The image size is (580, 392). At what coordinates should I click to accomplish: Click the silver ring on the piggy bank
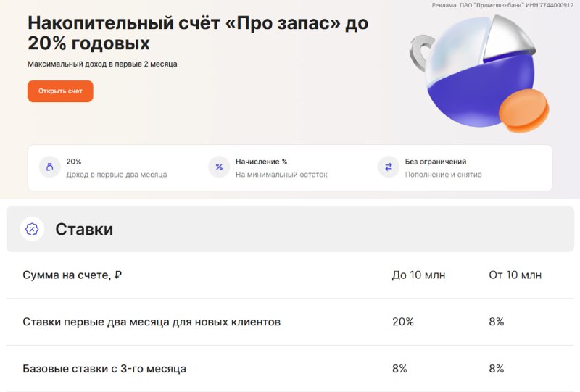[x=420, y=52]
